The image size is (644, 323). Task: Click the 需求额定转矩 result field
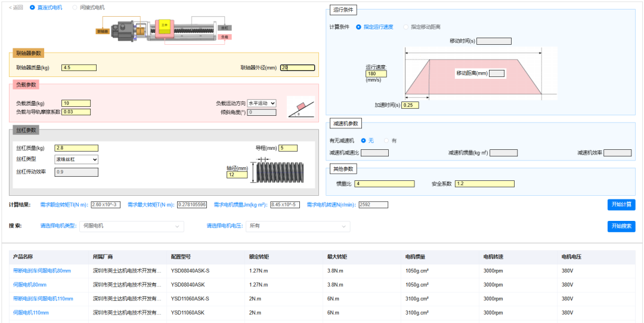106,205
